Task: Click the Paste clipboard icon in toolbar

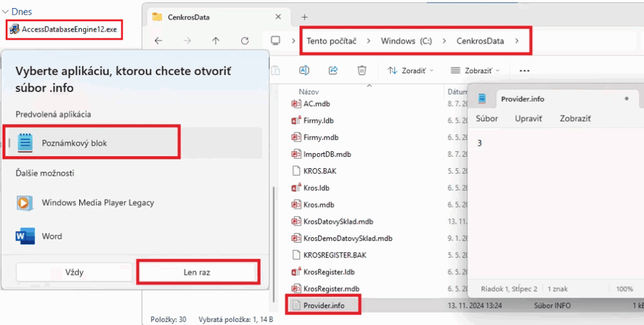Action: coord(275,70)
